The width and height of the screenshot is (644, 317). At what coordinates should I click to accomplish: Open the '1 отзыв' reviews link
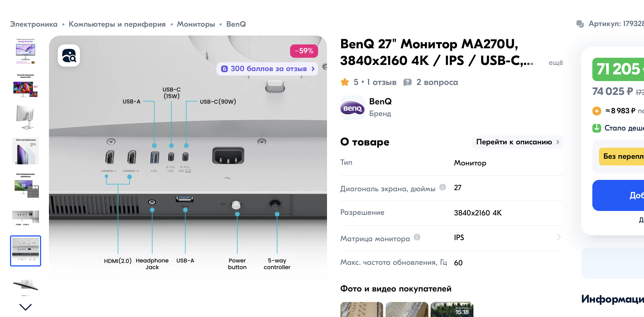click(382, 82)
